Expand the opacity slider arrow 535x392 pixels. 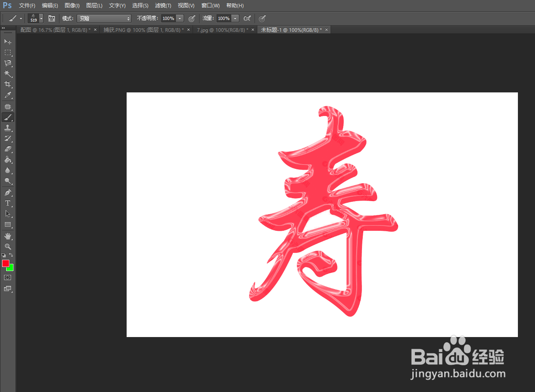point(180,18)
